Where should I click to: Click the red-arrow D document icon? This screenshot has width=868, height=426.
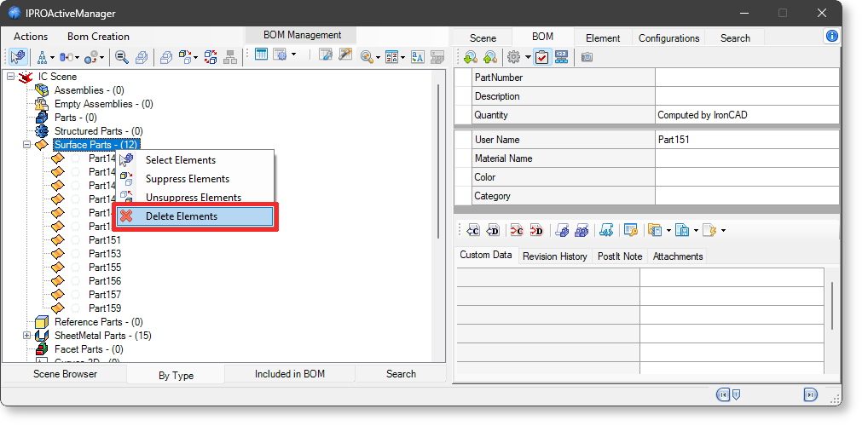pyautogui.click(x=535, y=230)
